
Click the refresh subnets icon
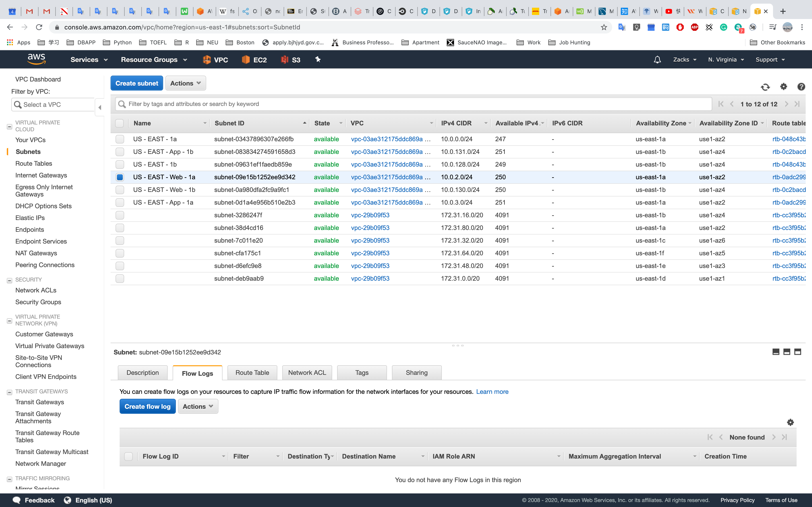[x=765, y=87]
